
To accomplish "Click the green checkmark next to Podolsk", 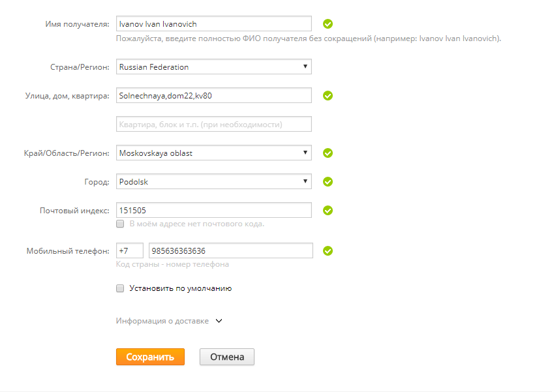I will 328,182.
